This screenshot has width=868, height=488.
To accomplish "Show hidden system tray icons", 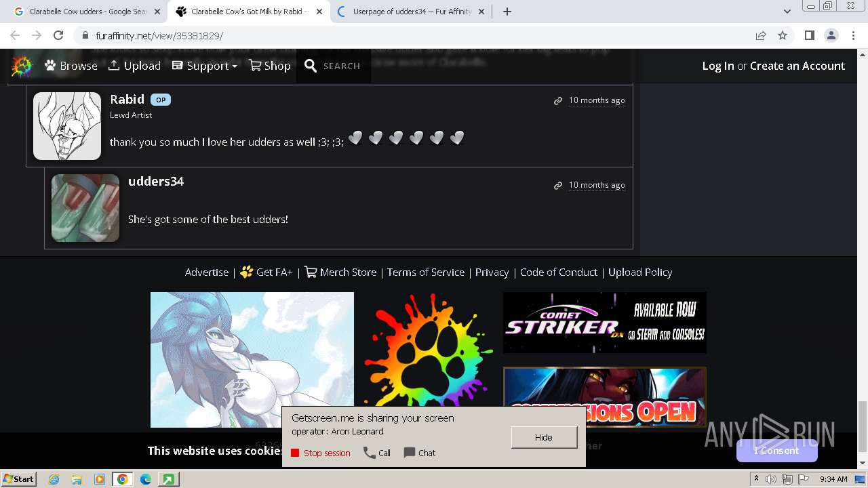I will click(x=756, y=479).
